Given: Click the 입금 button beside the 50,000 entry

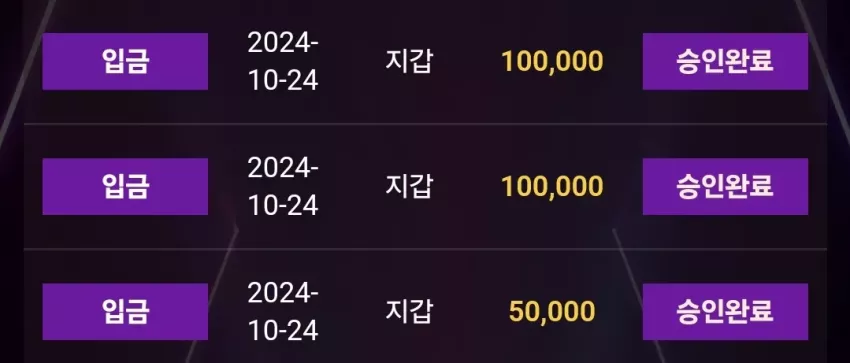Looking at the screenshot, I should [x=125, y=312].
